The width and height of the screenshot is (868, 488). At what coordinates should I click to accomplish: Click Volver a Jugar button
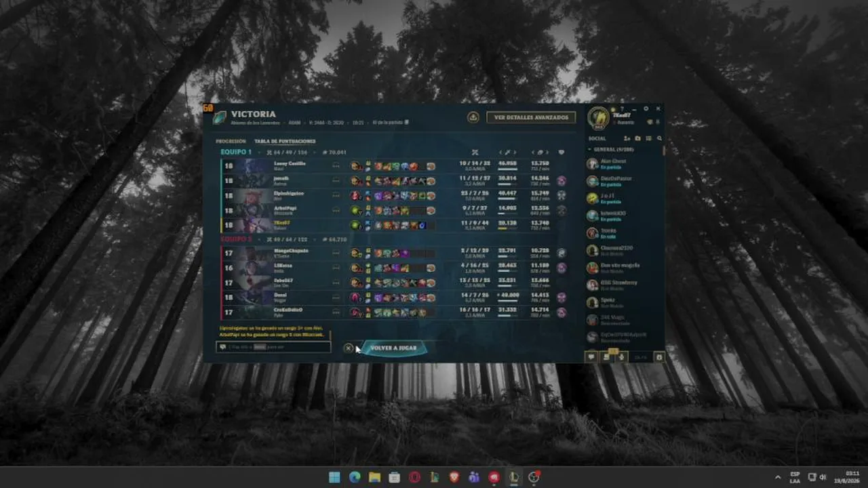coord(393,348)
